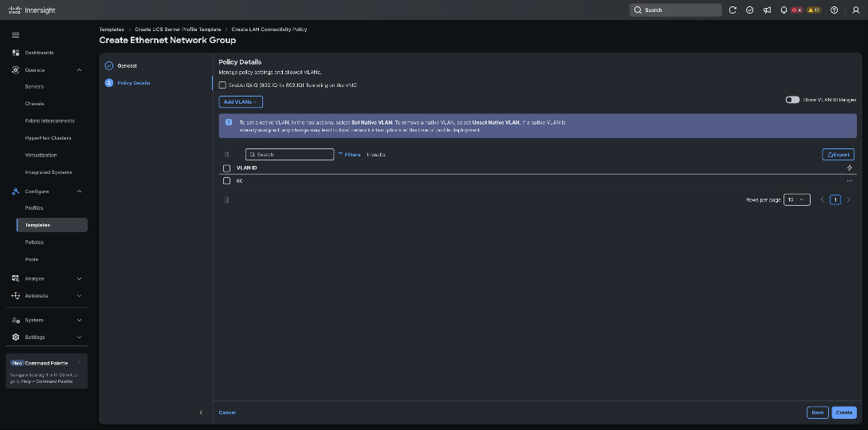Go to next page arrow
The height and width of the screenshot is (430, 868).
[x=849, y=199]
